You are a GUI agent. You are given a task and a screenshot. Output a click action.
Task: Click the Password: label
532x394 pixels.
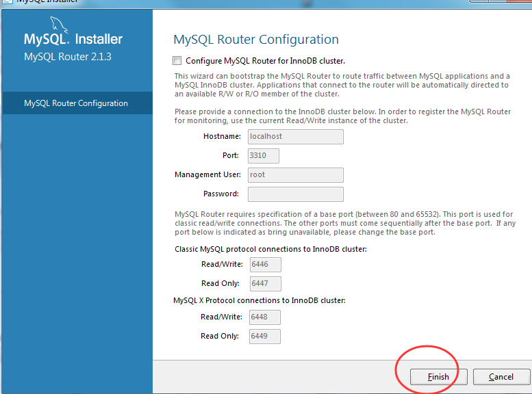click(x=221, y=194)
